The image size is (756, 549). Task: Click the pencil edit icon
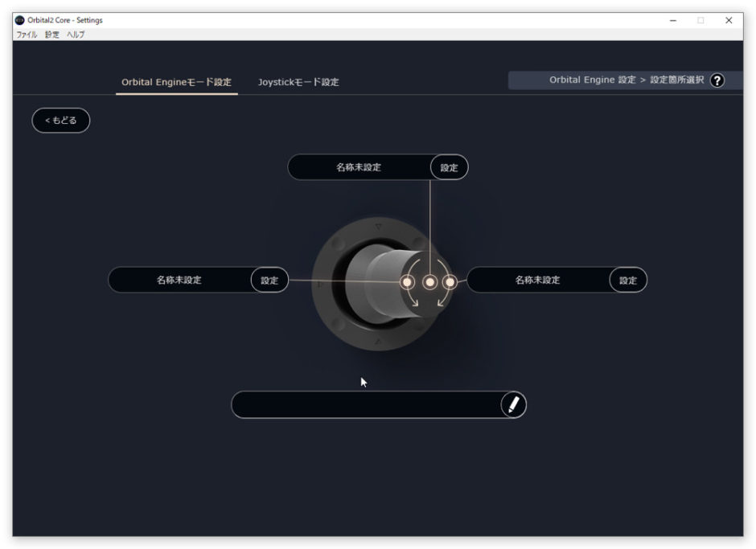[513, 405]
